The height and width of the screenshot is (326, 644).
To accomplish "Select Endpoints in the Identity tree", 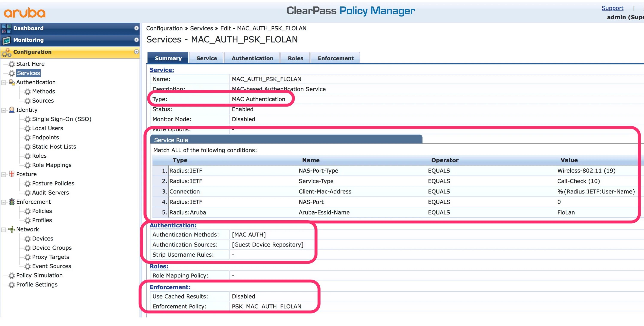I will 45,137.
